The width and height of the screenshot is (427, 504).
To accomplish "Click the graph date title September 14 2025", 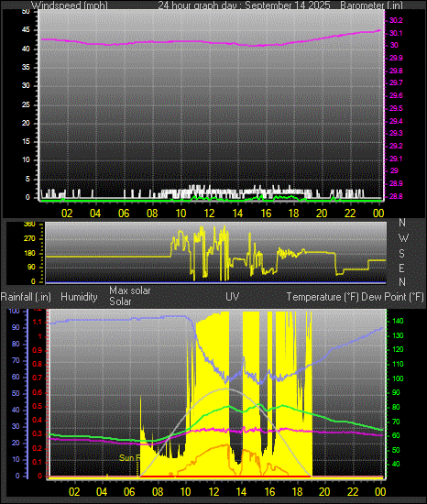I will coord(287,5).
